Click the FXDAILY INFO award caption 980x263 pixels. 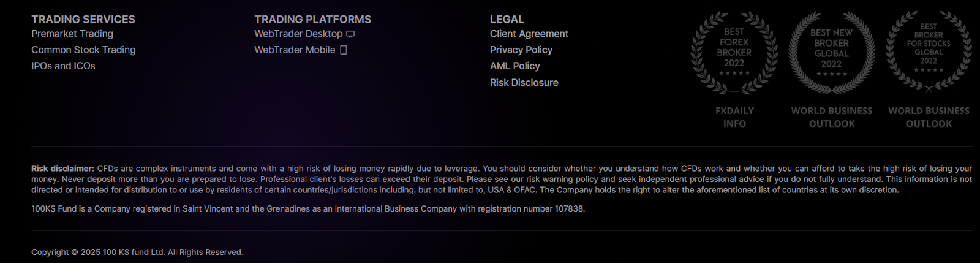coord(734,117)
